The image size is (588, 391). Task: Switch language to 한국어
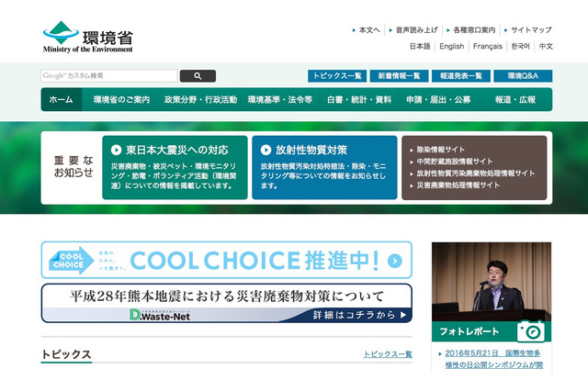click(x=521, y=47)
